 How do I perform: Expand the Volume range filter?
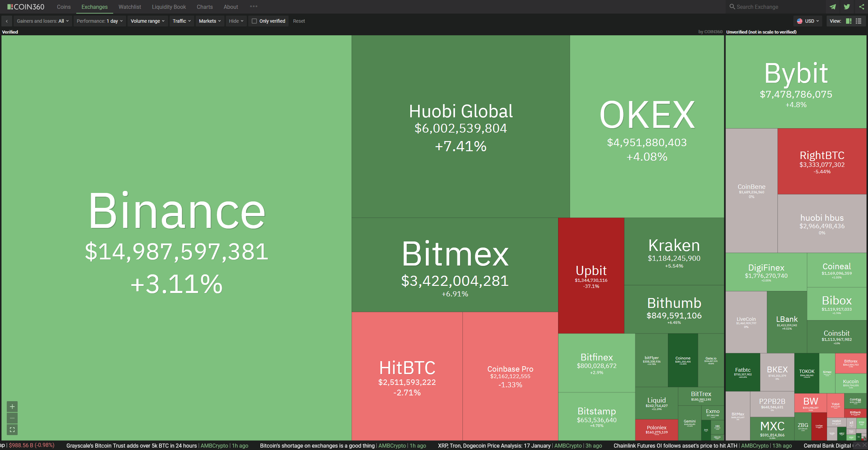pos(147,21)
